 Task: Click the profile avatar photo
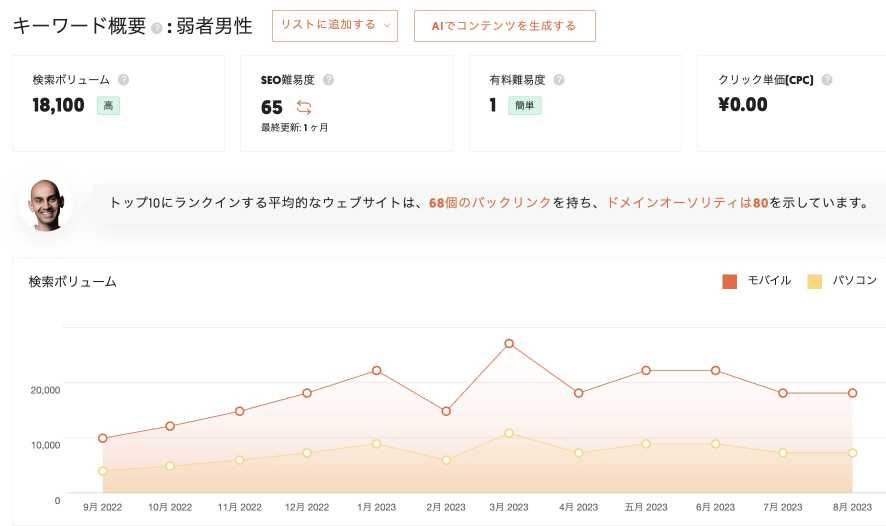[46, 205]
